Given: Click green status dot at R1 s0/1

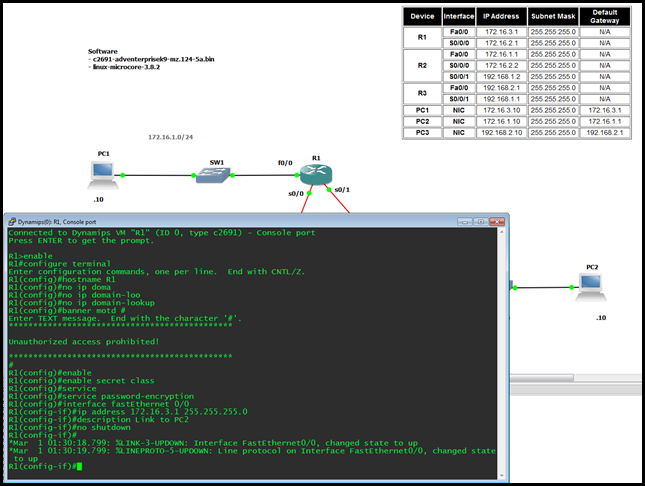Looking at the screenshot, I should (329, 190).
